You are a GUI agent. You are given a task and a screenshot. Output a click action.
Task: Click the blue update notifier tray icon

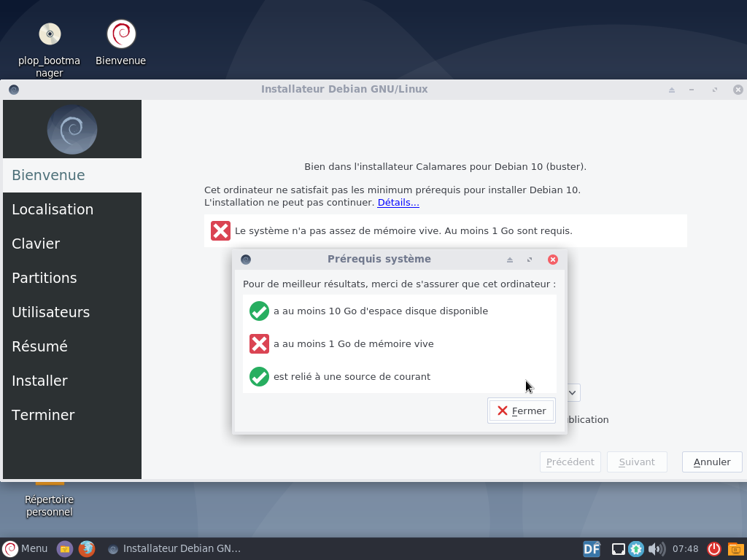coord(636,549)
